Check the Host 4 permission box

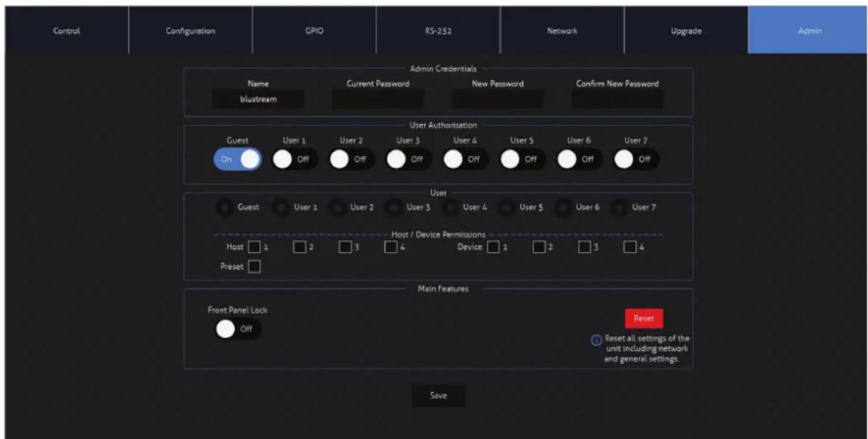[x=391, y=247]
